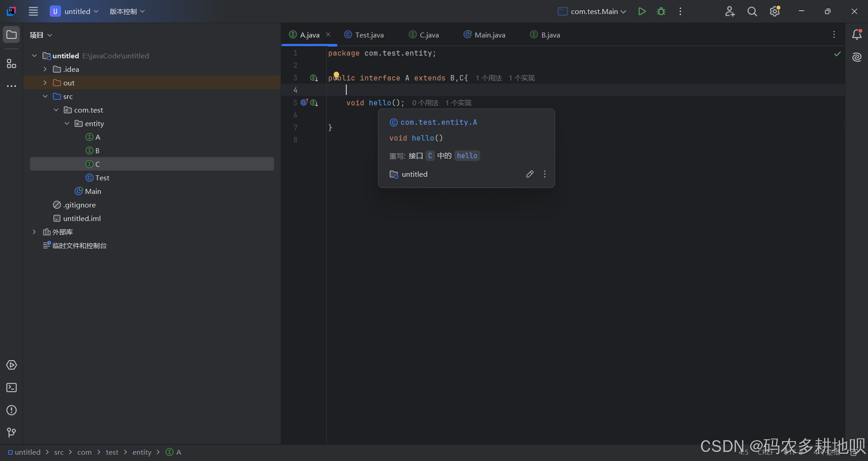Image resolution: width=868 pixels, height=461 pixels.
Task: Open the Project view dropdown
Action: [x=41, y=35]
